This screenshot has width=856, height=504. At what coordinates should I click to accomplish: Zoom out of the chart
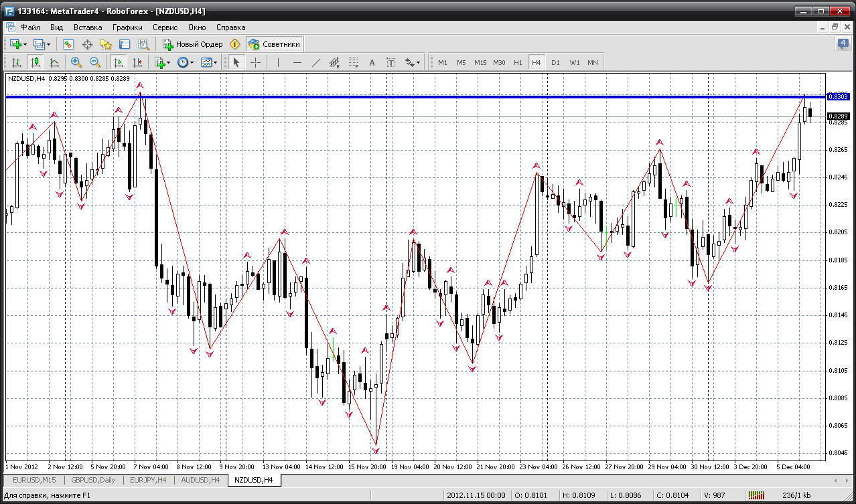coord(94,62)
